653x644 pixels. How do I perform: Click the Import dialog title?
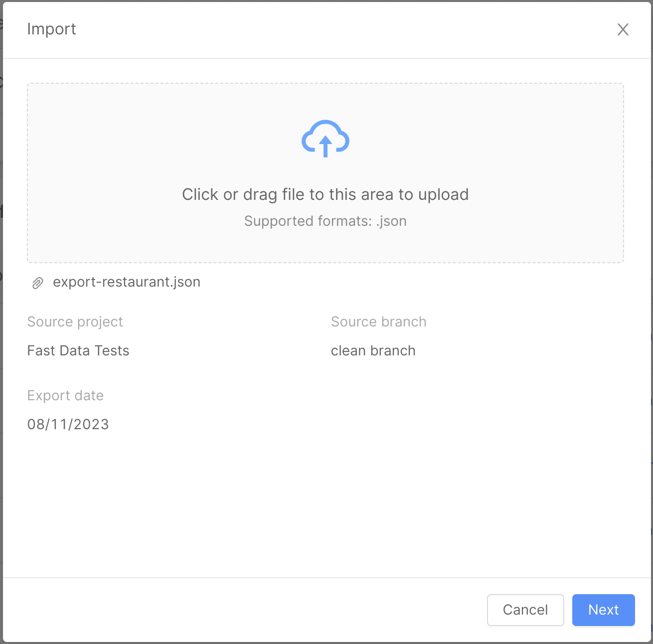click(52, 29)
